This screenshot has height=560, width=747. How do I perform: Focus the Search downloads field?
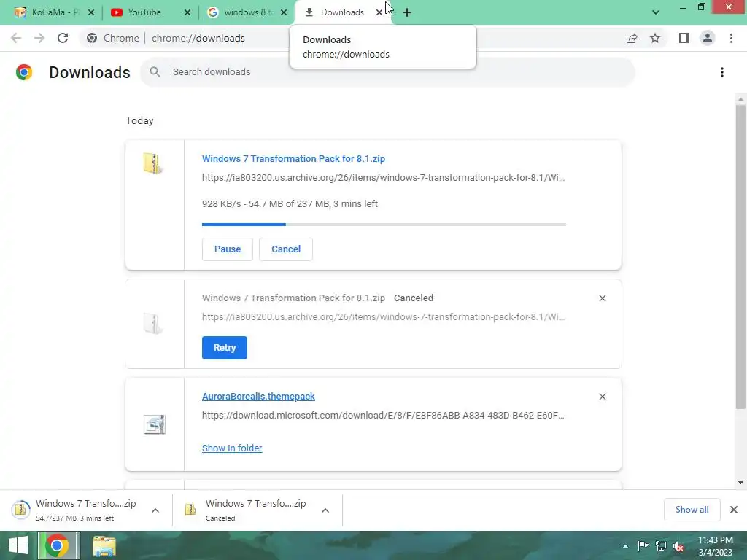388,72
